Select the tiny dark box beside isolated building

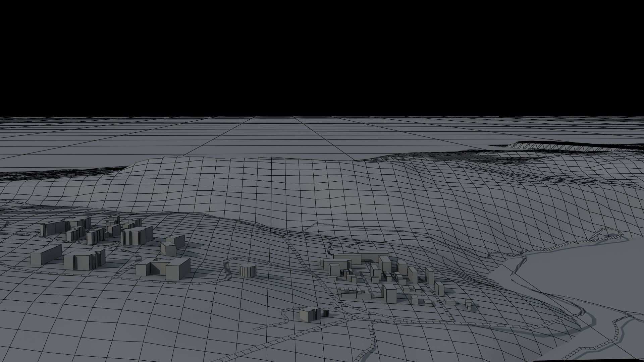point(326,313)
